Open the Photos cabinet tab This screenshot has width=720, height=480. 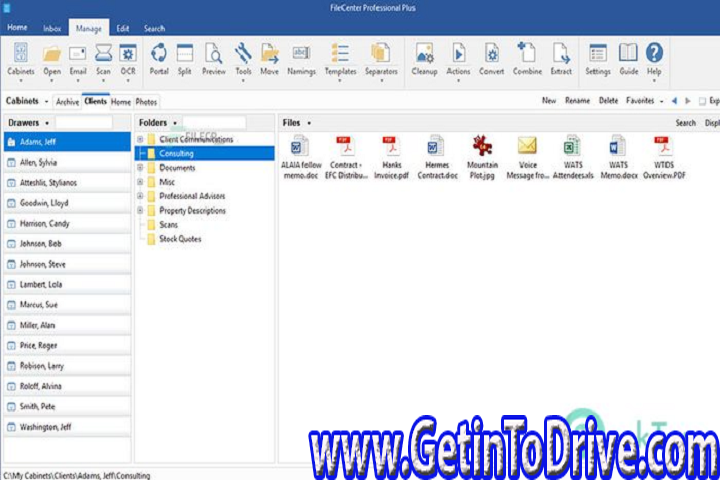146,102
